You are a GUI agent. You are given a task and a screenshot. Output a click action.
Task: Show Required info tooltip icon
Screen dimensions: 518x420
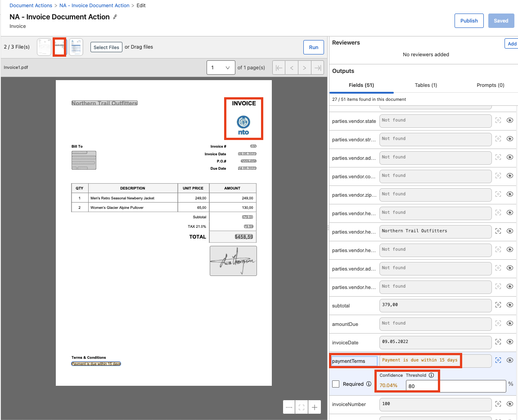coord(369,384)
